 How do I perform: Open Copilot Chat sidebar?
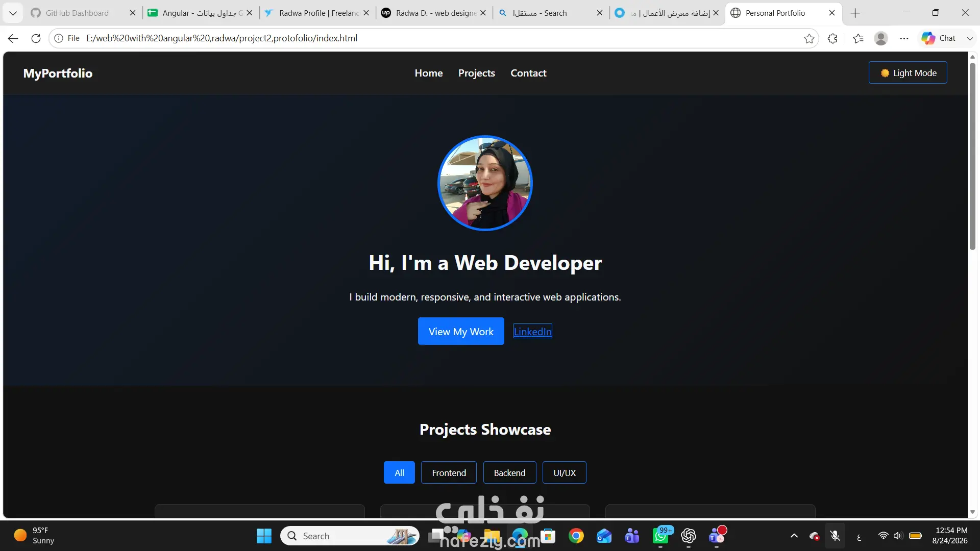[939, 38]
